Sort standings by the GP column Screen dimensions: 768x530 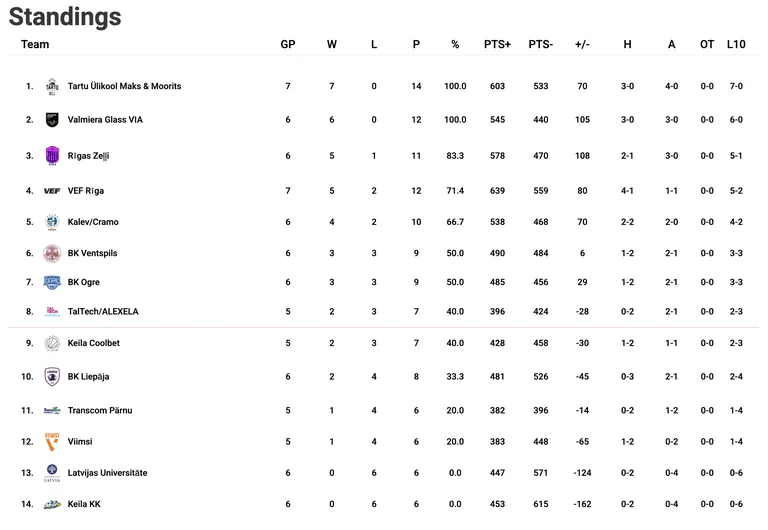pyautogui.click(x=288, y=44)
